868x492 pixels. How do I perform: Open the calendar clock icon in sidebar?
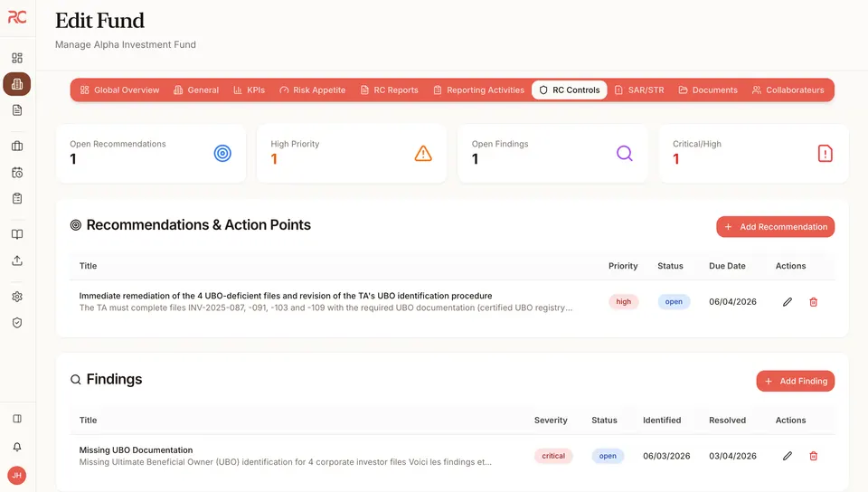(x=17, y=173)
